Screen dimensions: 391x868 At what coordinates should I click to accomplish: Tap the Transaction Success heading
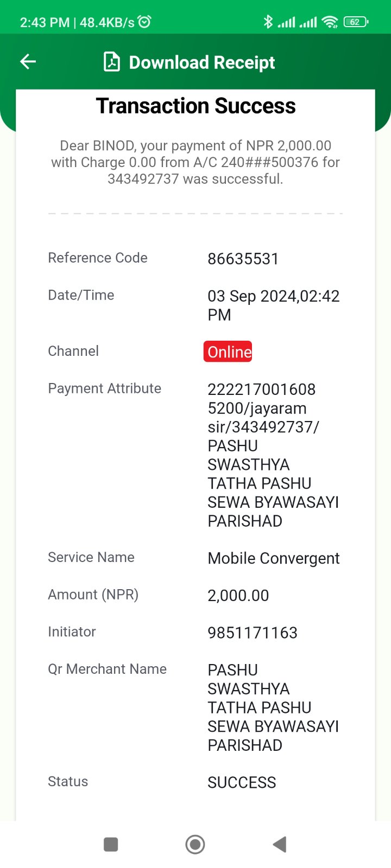click(x=196, y=106)
